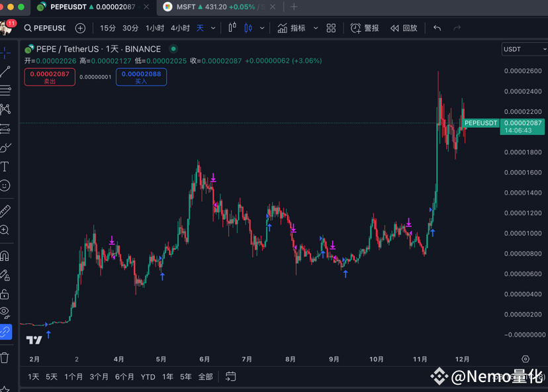Pick the ruler measure tool

point(5,211)
